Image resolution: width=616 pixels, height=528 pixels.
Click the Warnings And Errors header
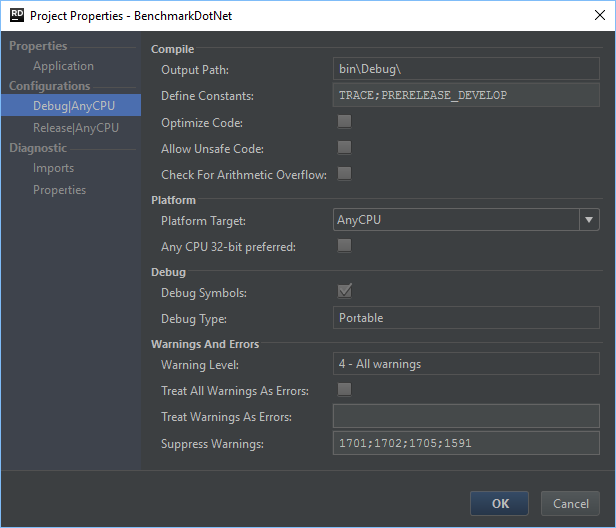pos(205,344)
